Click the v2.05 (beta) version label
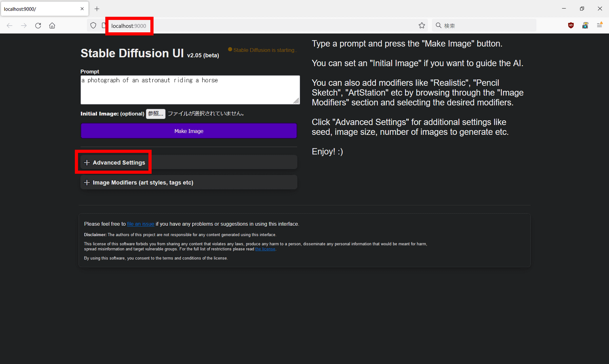 pos(203,56)
